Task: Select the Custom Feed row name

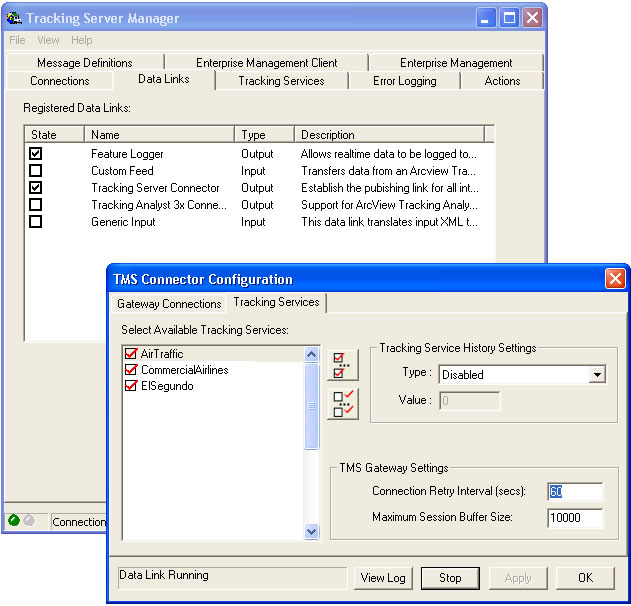Action: click(122, 171)
